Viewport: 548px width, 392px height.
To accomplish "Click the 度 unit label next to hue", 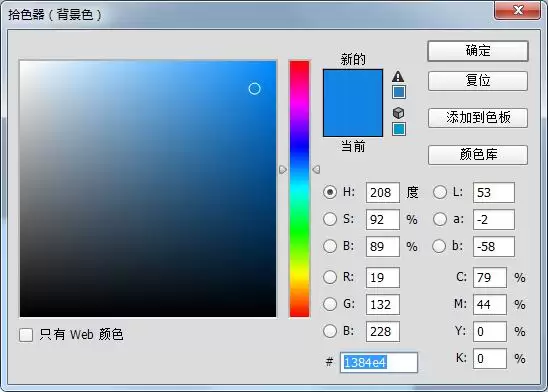I will (412, 192).
